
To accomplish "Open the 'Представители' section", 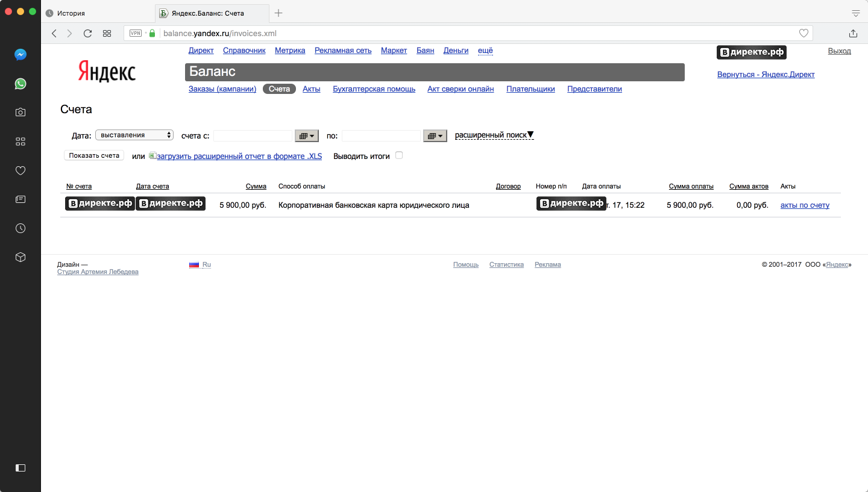I will point(594,89).
